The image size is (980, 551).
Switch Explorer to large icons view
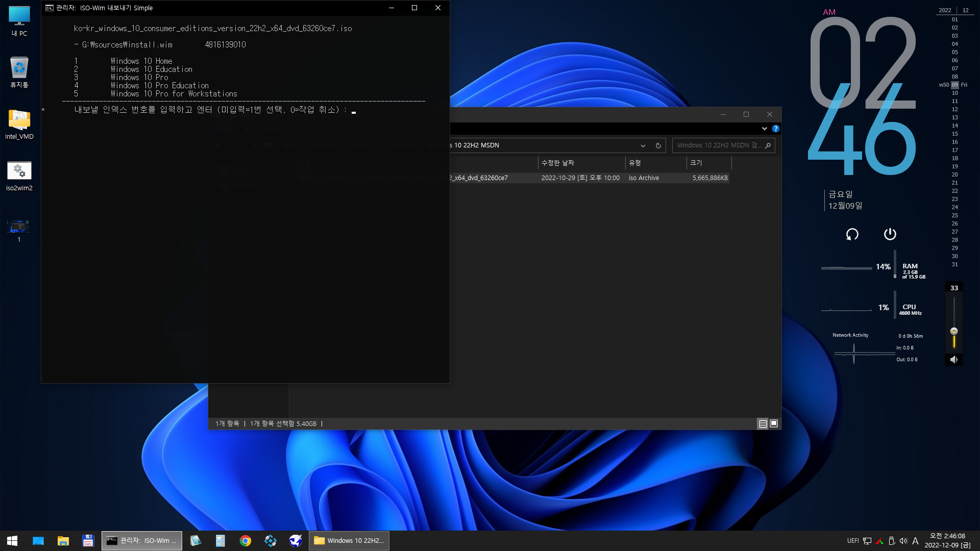point(774,423)
